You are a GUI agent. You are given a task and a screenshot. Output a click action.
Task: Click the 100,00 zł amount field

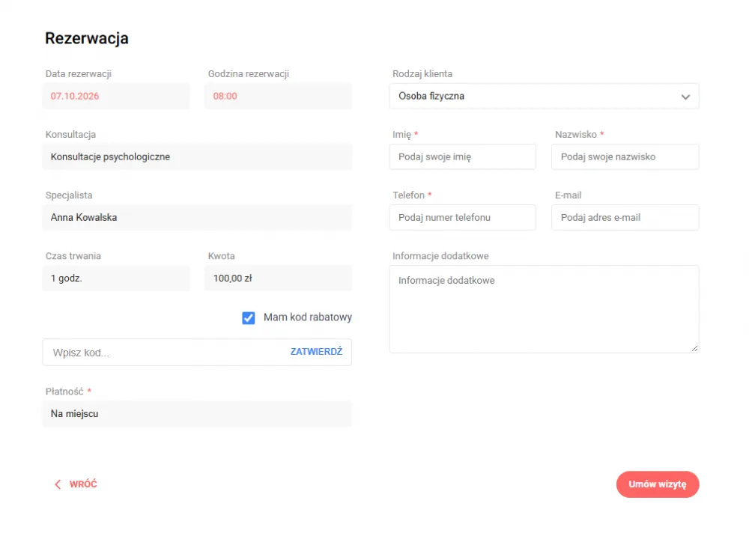pos(278,279)
